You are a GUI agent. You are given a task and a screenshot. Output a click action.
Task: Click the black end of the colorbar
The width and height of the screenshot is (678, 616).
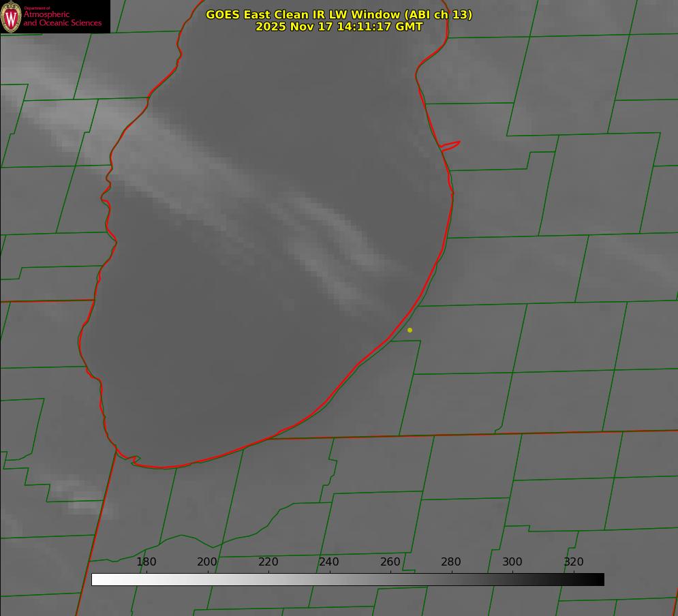tap(599, 579)
